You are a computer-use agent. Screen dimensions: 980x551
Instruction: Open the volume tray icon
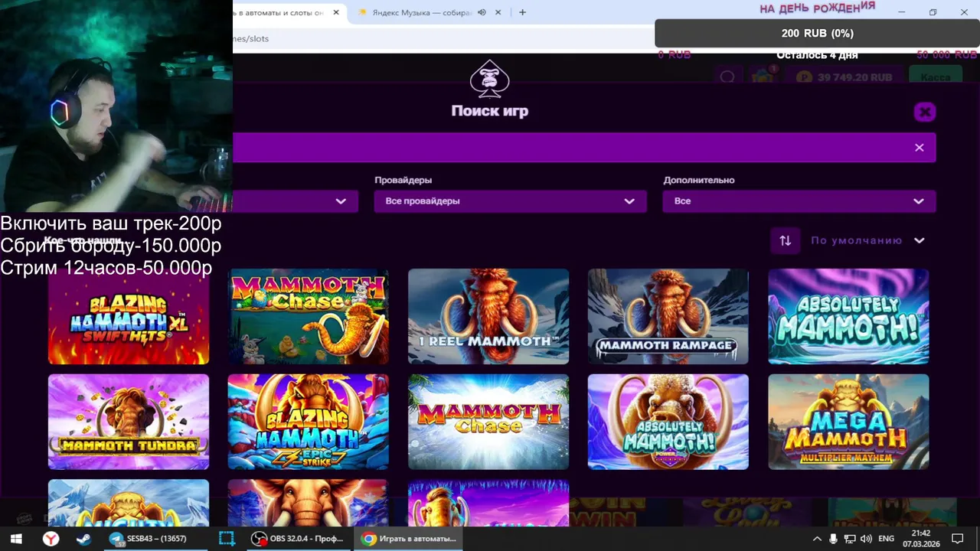click(866, 539)
